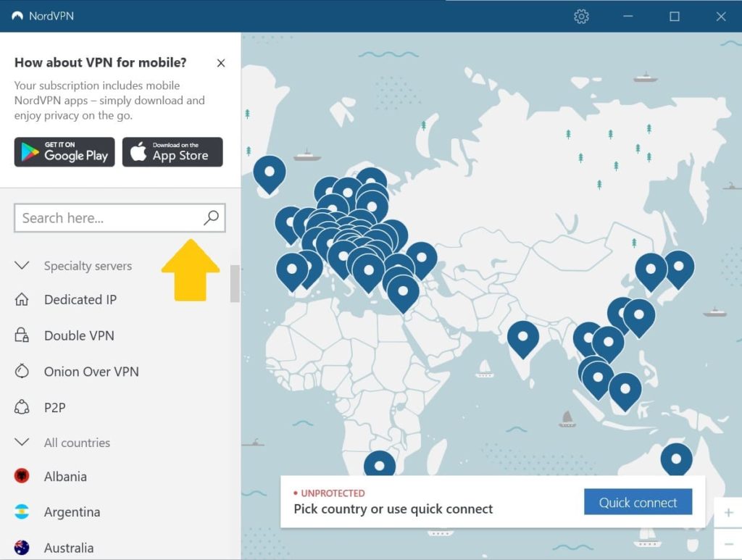Zoom in the map with plus
Screen dimensions: 742x560
pos(728,513)
